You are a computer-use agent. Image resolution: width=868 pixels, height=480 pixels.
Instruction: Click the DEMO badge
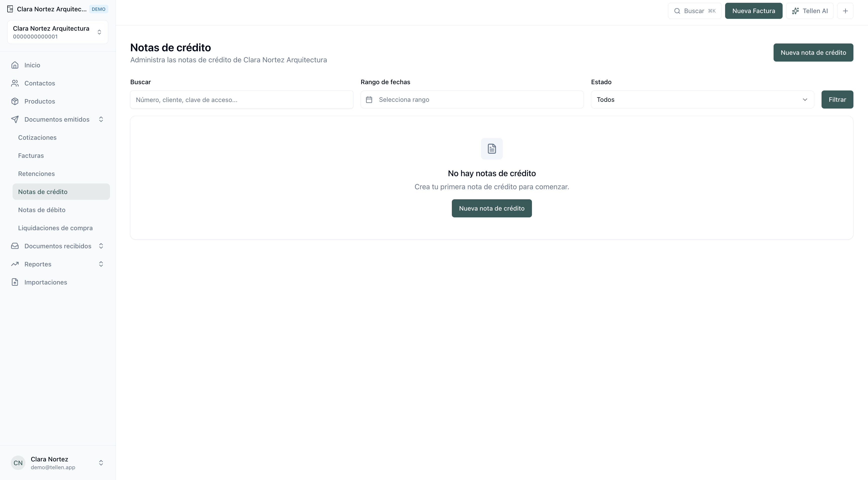pos(98,9)
